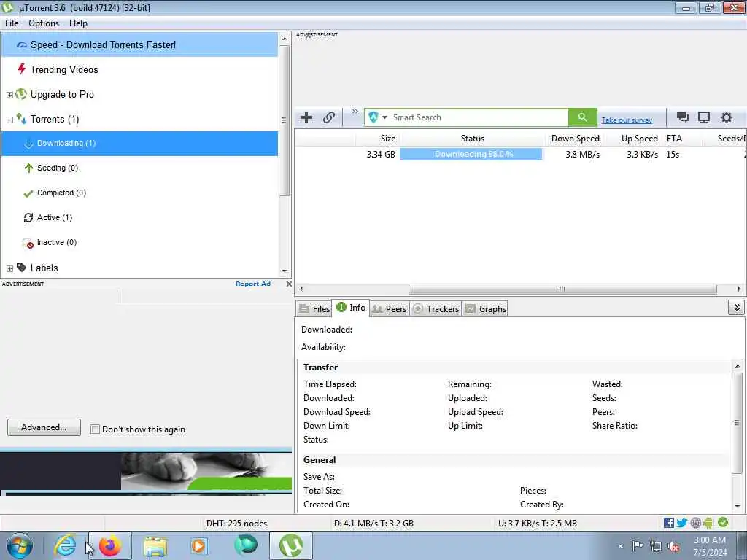The height and width of the screenshot is (560, 747).
Task: Select Seeding (0) category
Action: tap(57, 168)
